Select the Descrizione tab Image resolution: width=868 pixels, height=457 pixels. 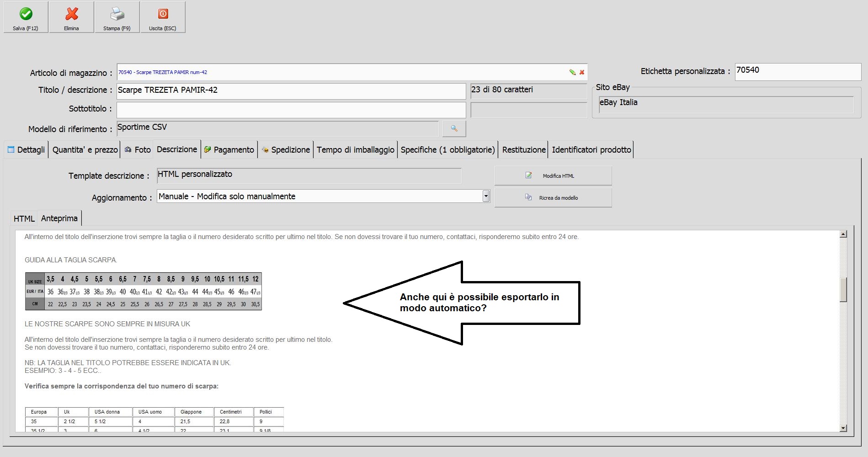tap(177, 149)
